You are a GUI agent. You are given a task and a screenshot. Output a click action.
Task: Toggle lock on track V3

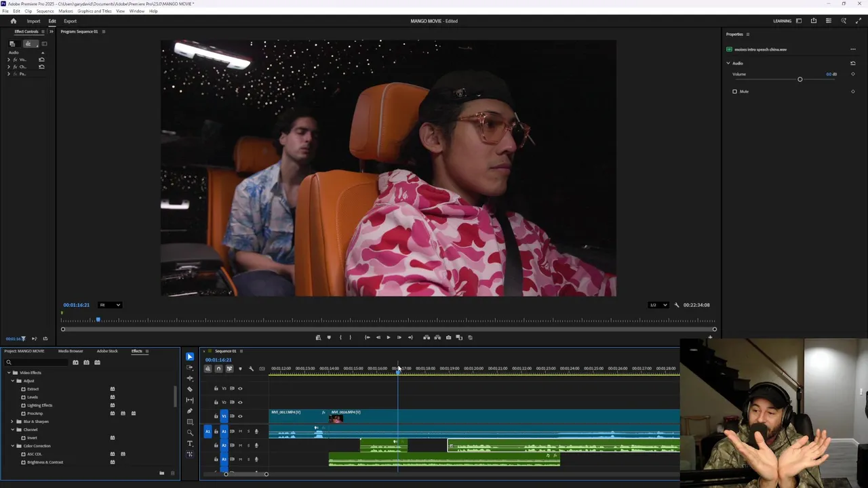tap(216, 388)
